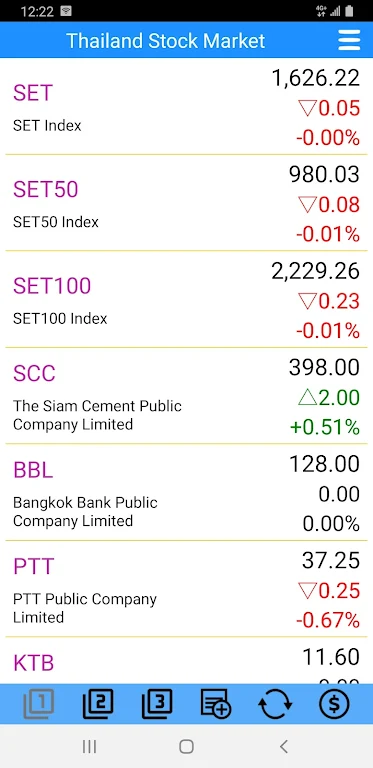Open the SET Index row
Screen dimensions: 373x768
(x=186, y=107)
